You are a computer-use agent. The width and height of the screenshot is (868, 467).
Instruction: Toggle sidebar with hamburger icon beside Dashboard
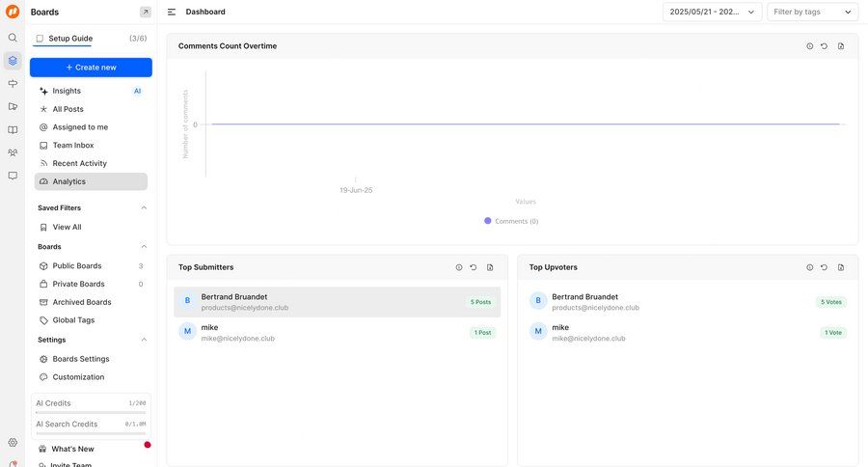tap(172, 12)
